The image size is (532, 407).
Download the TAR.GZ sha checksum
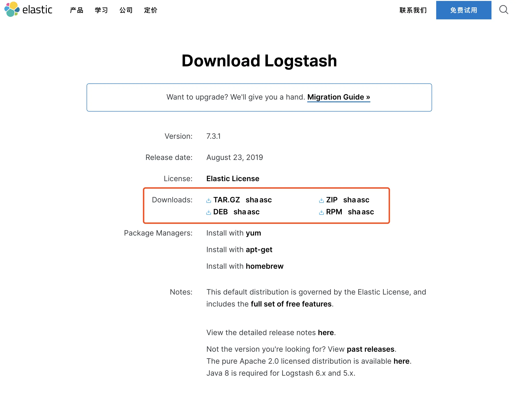point(252,200)
